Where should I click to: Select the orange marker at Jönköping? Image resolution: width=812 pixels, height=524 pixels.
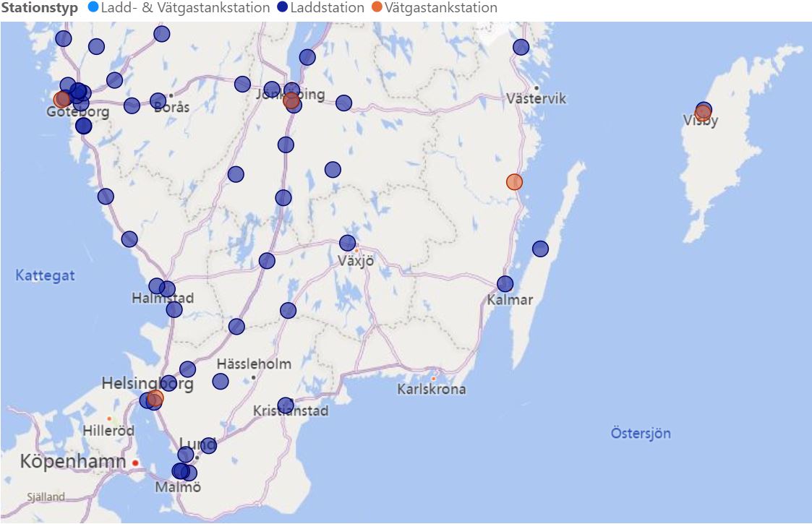(x=291, y=100)
